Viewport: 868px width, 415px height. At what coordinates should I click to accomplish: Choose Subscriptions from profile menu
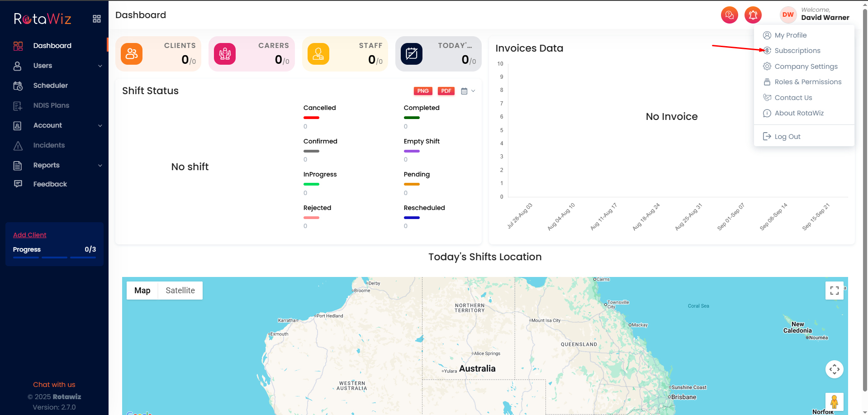point(797,51)
